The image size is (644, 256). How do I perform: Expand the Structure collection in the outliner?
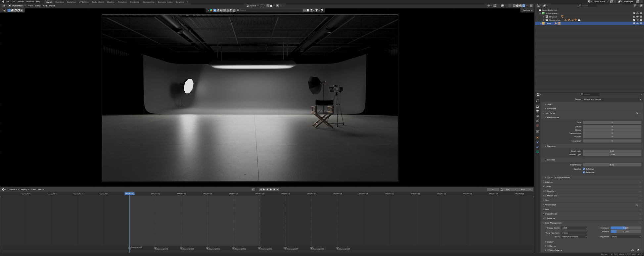click(x=543, y=17)
